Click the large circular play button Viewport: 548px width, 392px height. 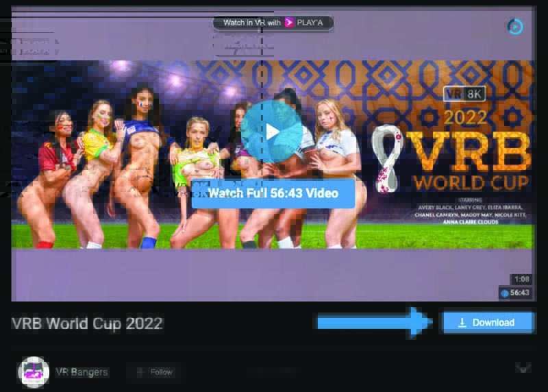272,132
